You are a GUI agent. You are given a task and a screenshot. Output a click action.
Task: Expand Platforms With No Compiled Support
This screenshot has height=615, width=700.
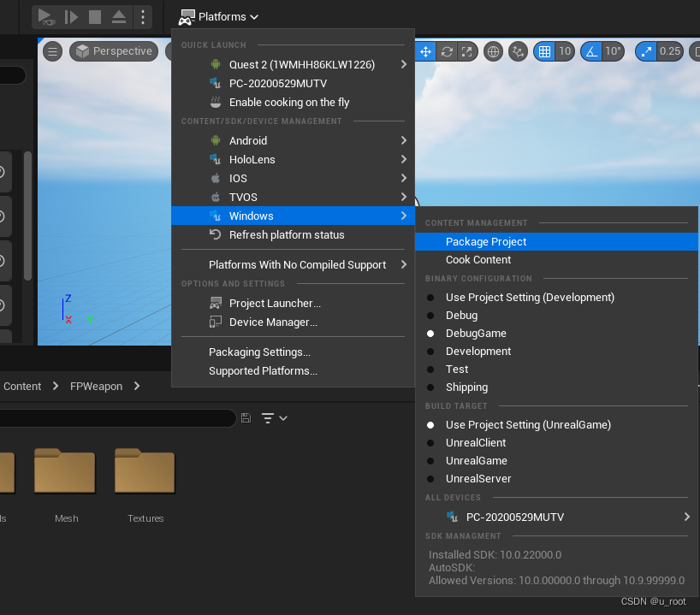[x=293, y=264]
